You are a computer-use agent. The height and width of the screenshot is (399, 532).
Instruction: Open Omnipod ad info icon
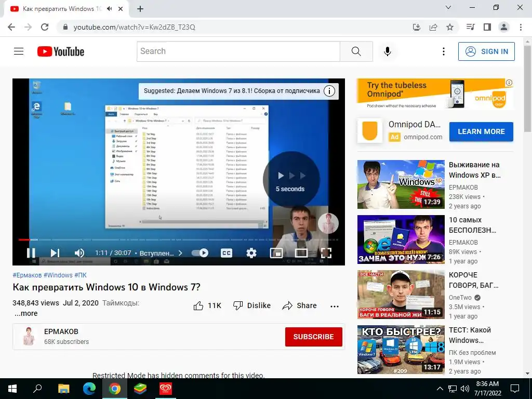[x=509, y=83]
